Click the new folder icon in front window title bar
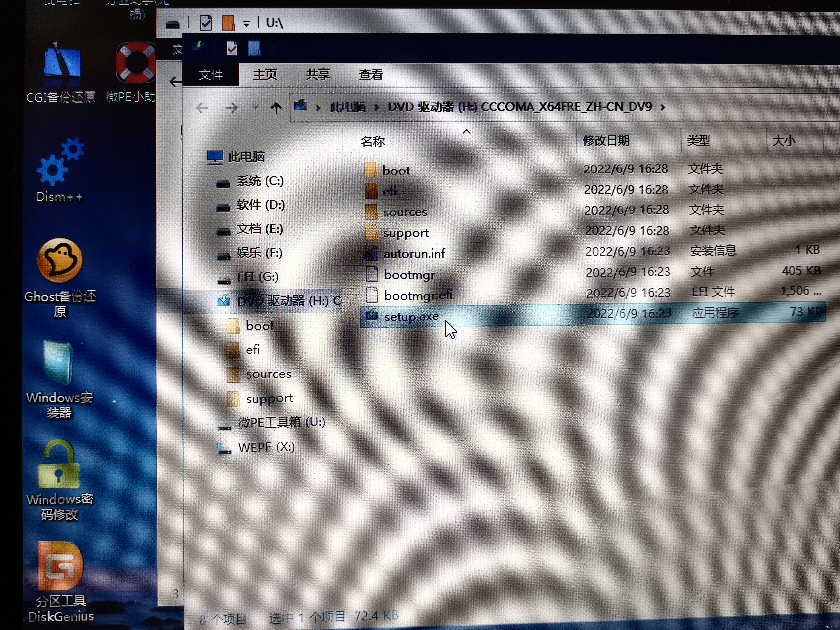The height and width of the screenshot is (630, 840). click(x=254, y=49)
